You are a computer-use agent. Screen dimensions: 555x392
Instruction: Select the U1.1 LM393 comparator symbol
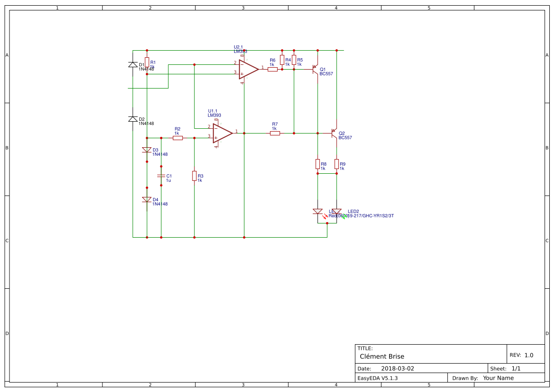(222, 133)
